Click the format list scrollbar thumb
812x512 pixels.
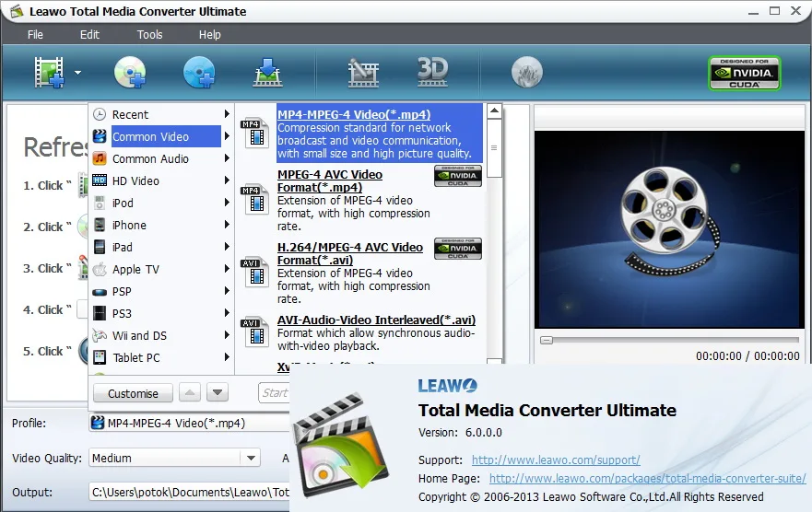(x=495, y=148)
